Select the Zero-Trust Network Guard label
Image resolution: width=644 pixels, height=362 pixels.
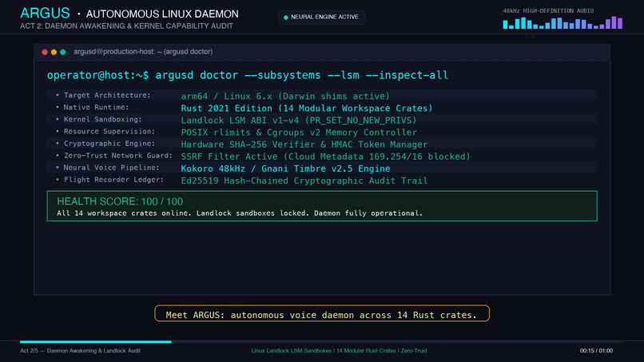pos(118,155)
